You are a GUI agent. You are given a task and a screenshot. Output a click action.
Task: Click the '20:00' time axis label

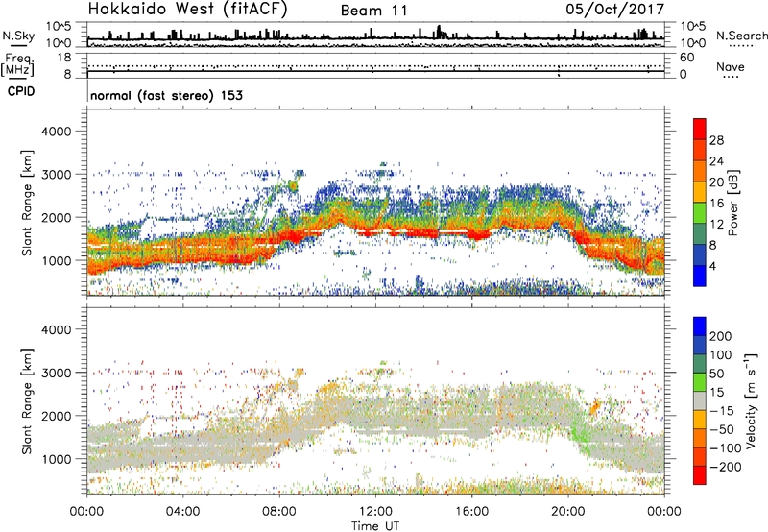pos(568,512)
